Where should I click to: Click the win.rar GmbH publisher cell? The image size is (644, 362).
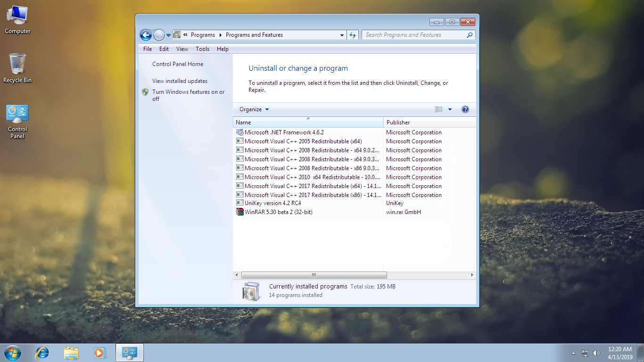click(x=404, y=212)
